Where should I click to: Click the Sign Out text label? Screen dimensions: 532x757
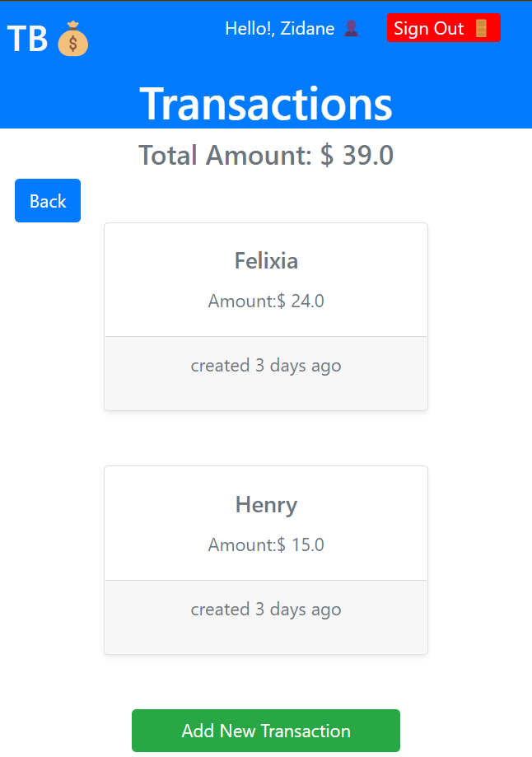click(429, 29)
